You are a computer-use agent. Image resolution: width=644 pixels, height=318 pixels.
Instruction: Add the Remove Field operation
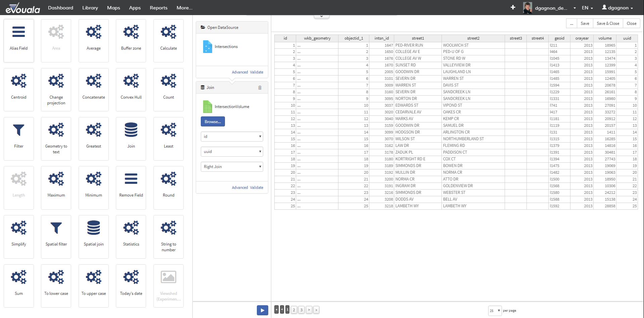(131, 187)
